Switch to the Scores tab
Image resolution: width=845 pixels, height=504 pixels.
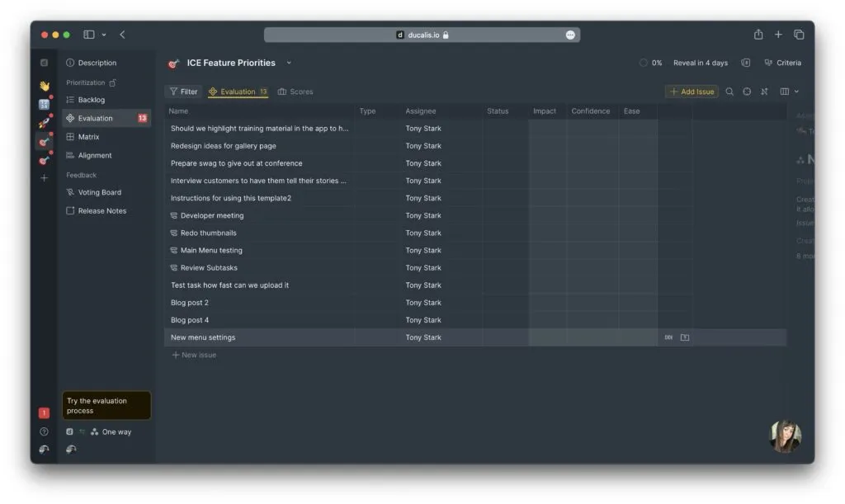coord(300,91)
